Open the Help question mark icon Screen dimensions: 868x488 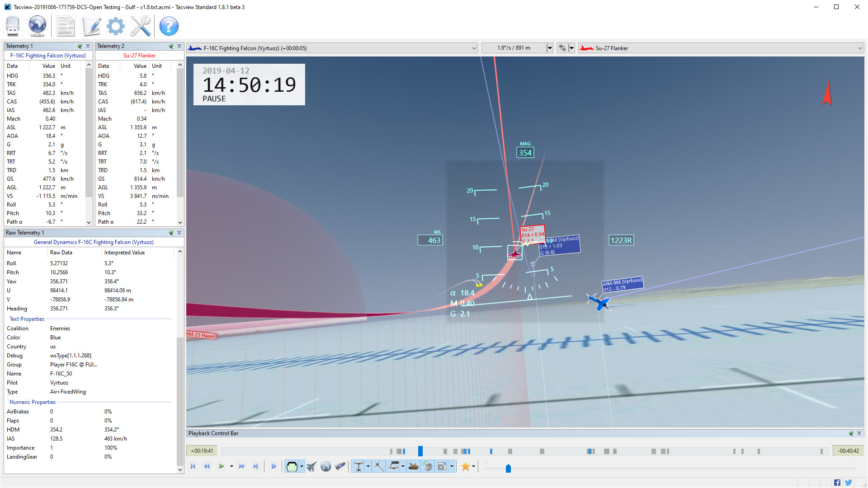pyautogui.click(x=169, y=26)
